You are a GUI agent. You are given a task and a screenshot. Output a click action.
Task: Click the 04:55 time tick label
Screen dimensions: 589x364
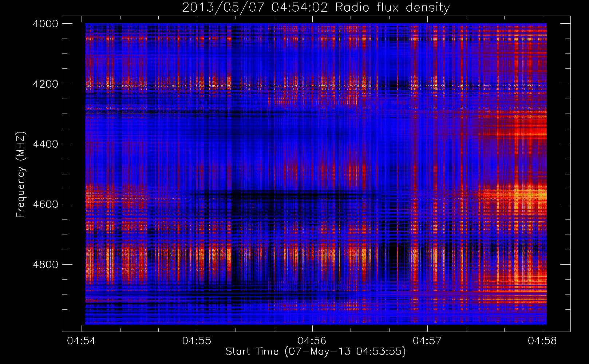197,341
